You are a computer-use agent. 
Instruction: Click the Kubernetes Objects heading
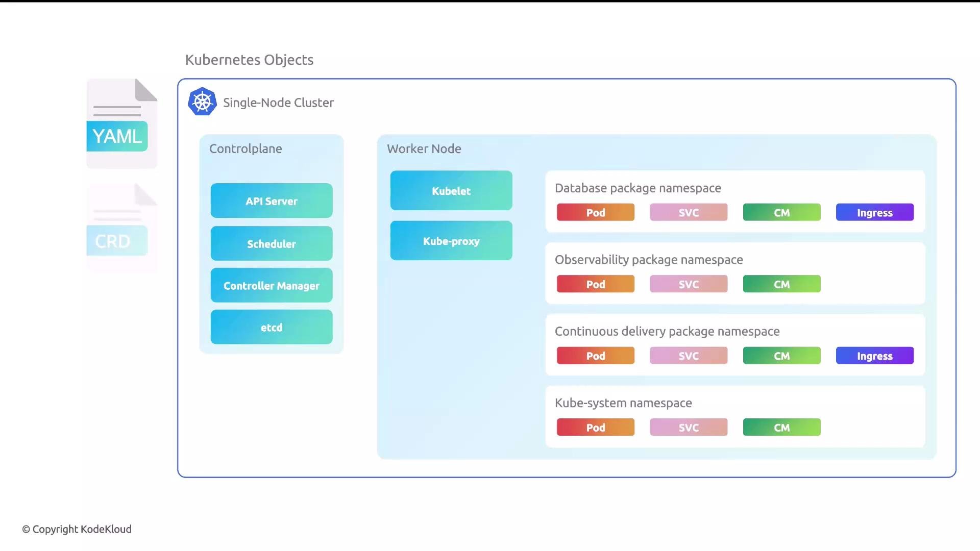tap(249, 60)
